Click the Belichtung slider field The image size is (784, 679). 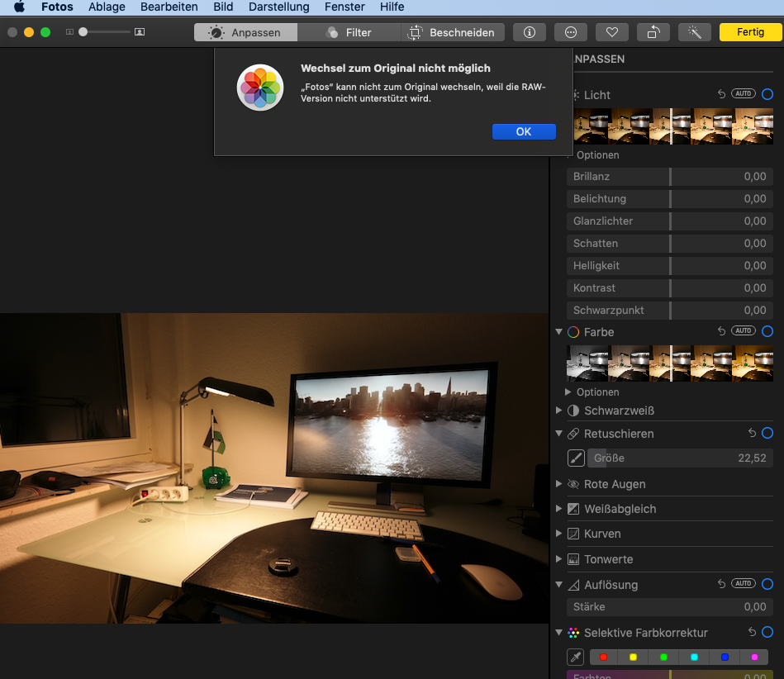click(x=669, y=199)
